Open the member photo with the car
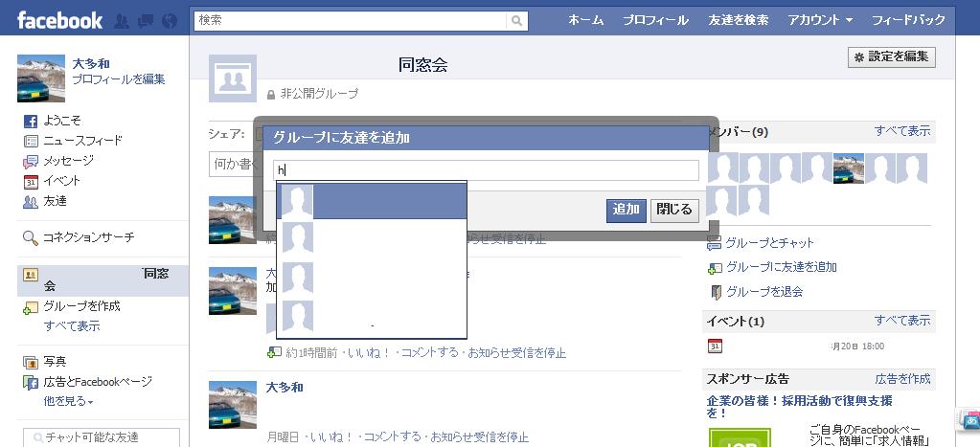Image resolution: width=980 pixels, height=447 pixels. click(849, 168)
